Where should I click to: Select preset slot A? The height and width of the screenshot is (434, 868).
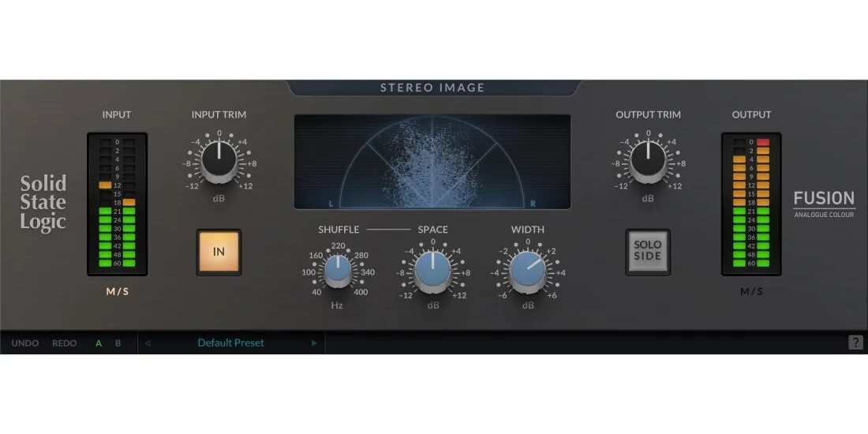[99, 343]
